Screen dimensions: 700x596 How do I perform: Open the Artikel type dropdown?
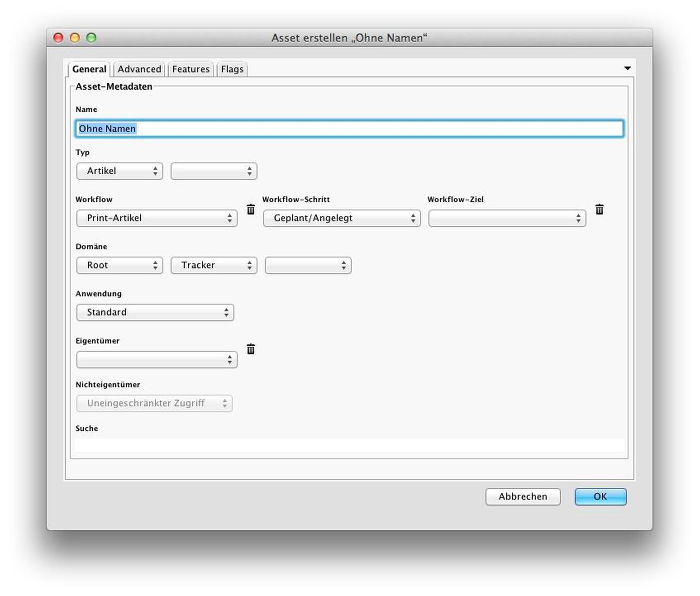(120, 171)
